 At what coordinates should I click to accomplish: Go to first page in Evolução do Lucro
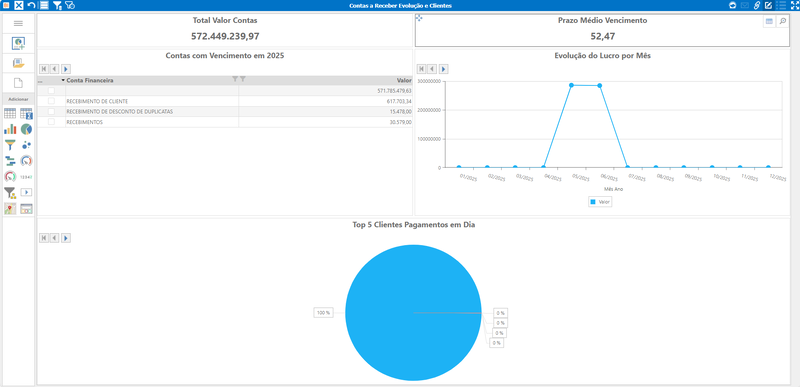(x=421, y=68)
